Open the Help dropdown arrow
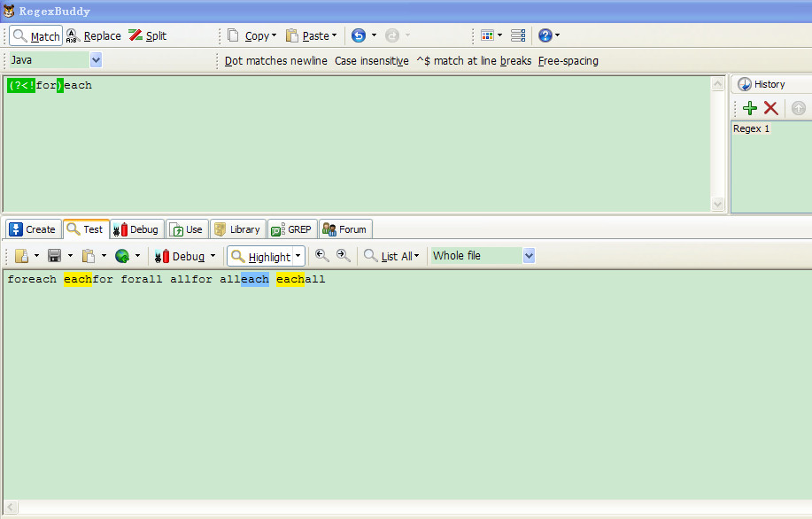 click(557, 35)
